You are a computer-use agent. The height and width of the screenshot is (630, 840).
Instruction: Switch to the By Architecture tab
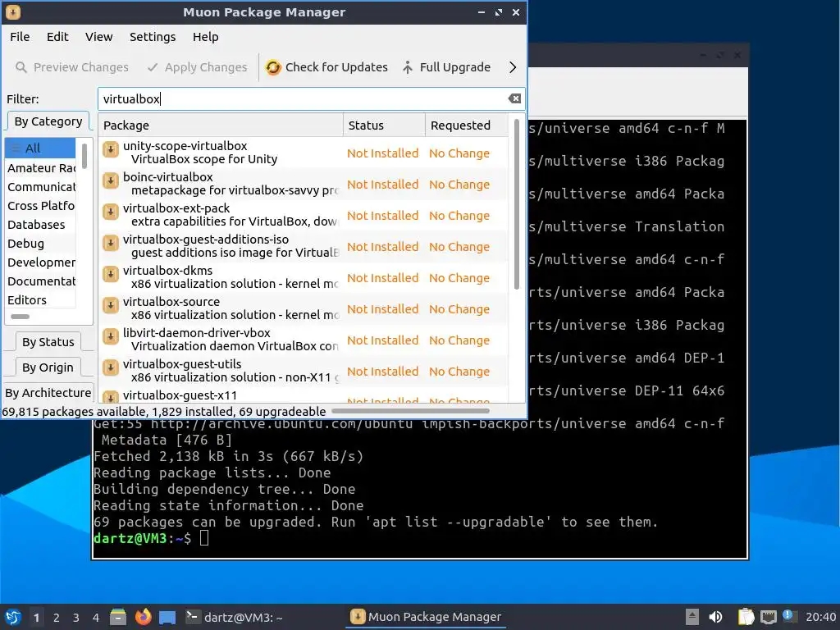[48, 393]
